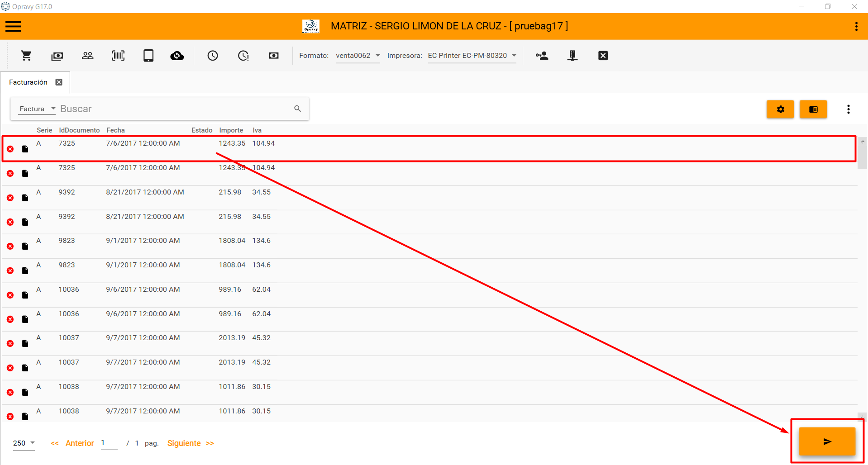Open the Impresora EC Printer dropdown
The image size is (868, 465).
(x=472, y=56)
